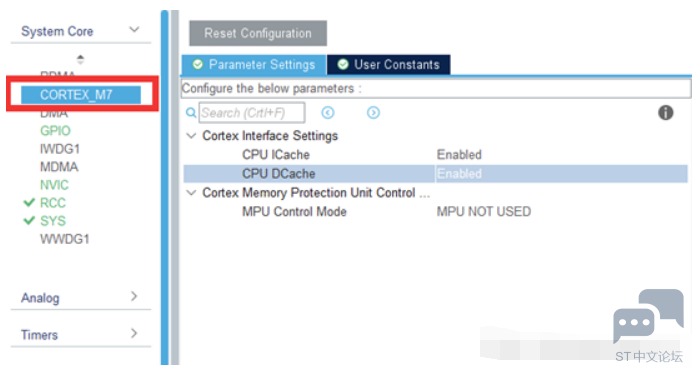Viewport: 692px width, 372px height.
Task: Click the chat bubble icon
Action: [648, 316]
